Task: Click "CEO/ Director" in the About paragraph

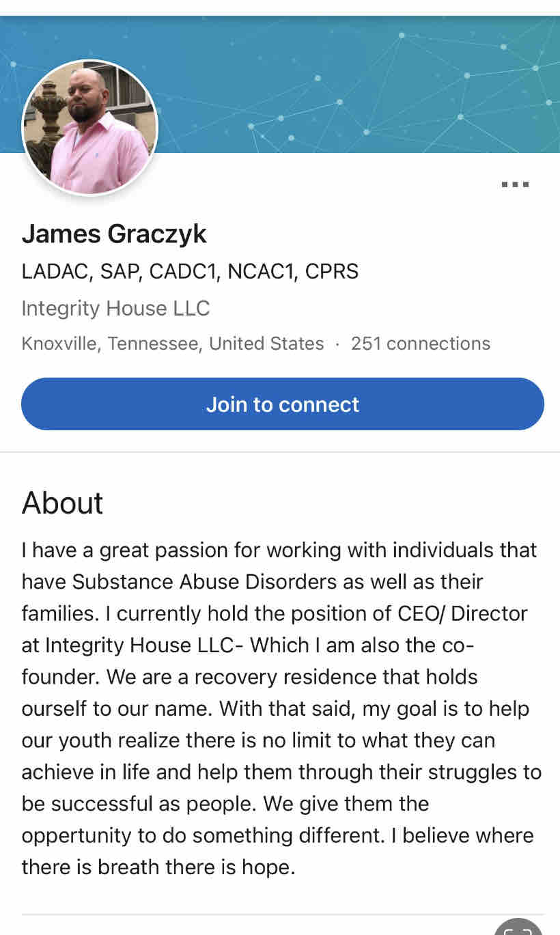Action: tap(462, 613)
